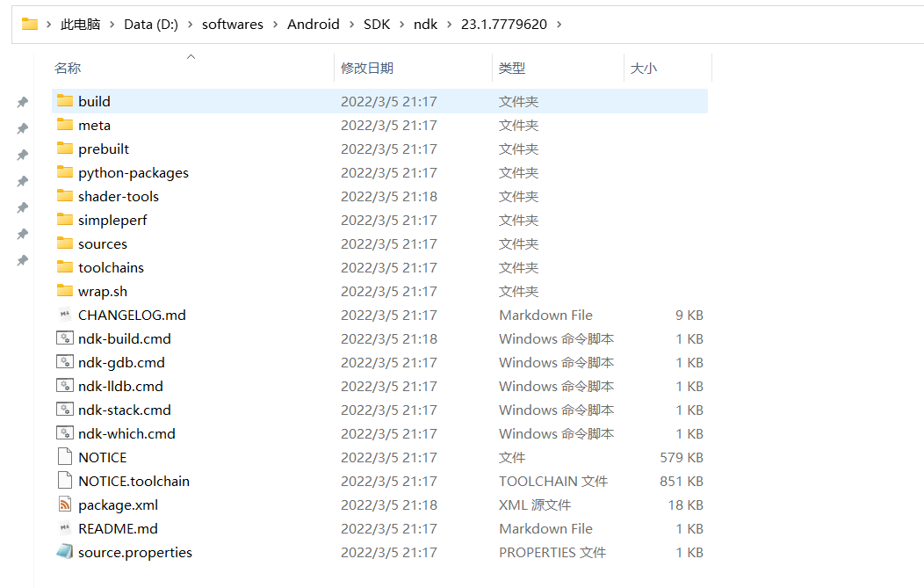Click the CHANGELOG.md markdown file icon

point(65,315)
